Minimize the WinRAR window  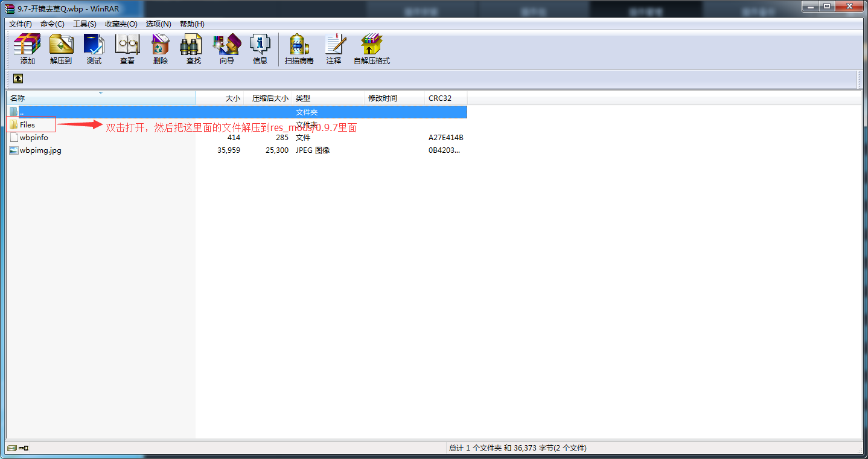pos(812,6)
